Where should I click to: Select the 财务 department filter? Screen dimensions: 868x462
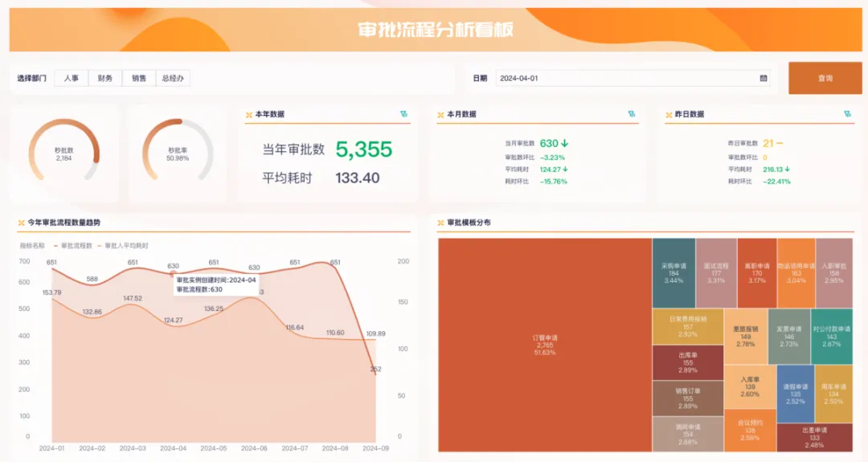coord(104,79)
